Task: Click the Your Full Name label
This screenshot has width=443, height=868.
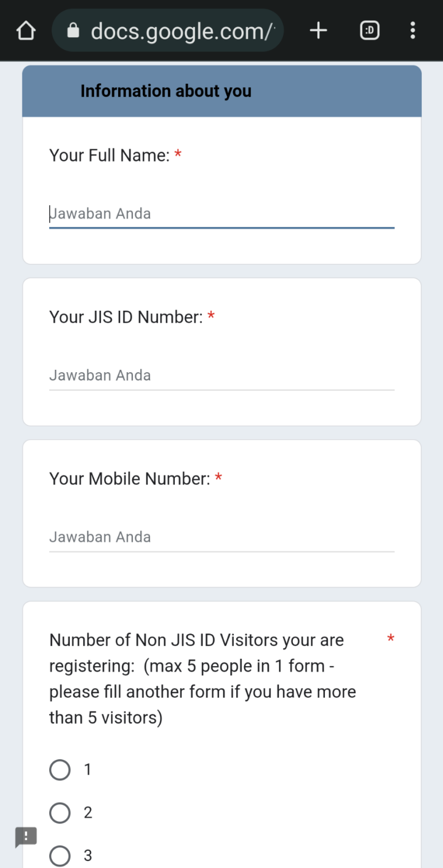Action: click(109, 155)
